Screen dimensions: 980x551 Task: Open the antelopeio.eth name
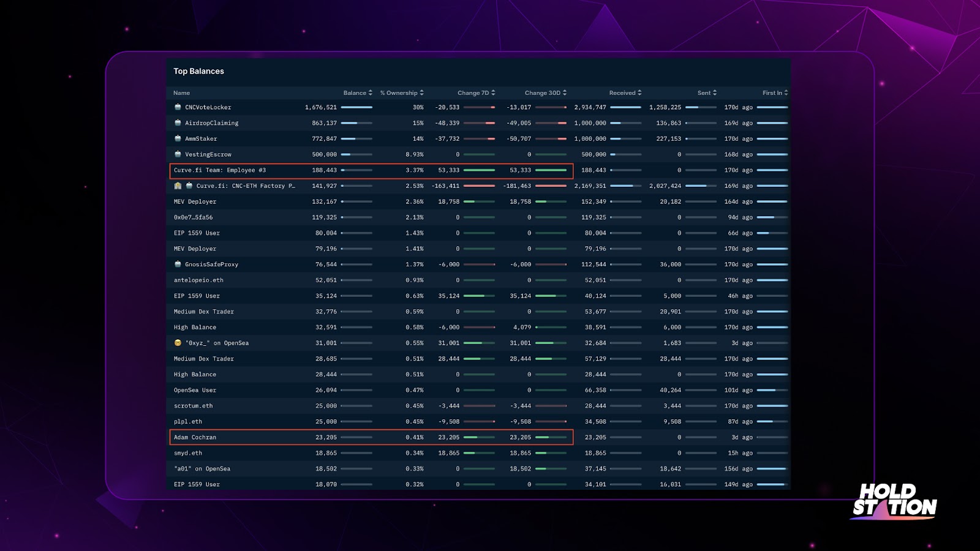(198, 280)
